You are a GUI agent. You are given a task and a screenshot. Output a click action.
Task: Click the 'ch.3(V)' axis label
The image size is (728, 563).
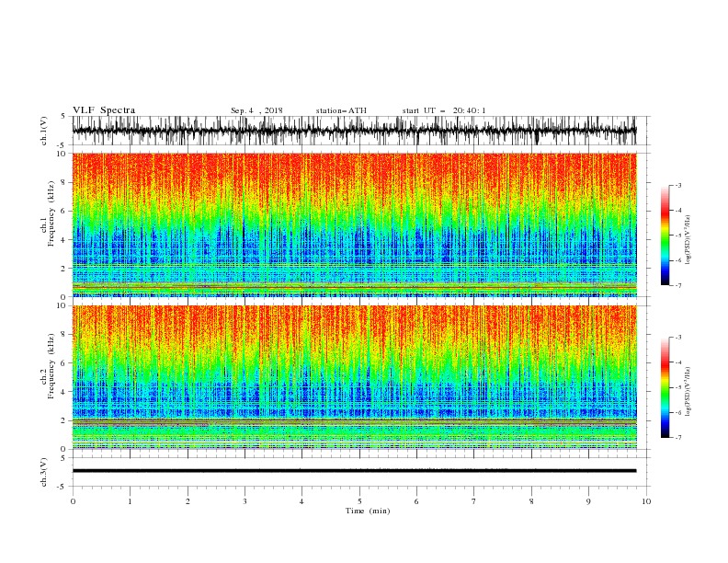tap(44, 472)
